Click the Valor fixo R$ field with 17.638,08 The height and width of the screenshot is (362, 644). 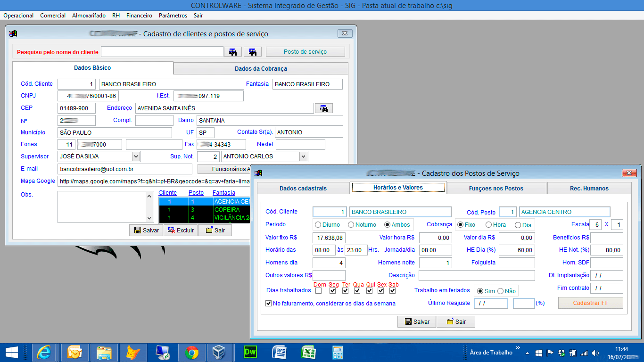[x=329, y=238]
